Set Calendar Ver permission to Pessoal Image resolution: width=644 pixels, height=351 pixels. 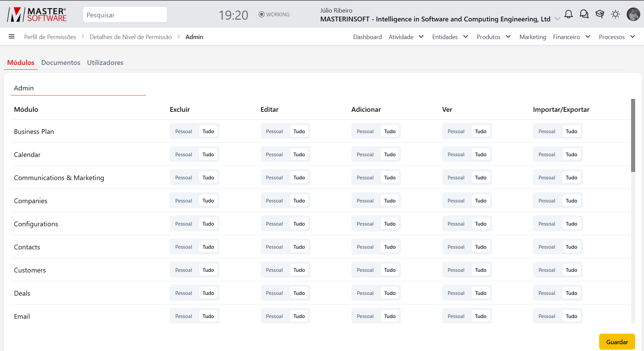(456, 155)
